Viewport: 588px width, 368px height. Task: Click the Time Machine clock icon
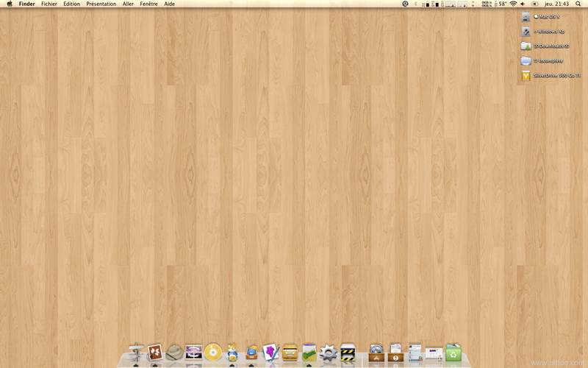(406, 4)
